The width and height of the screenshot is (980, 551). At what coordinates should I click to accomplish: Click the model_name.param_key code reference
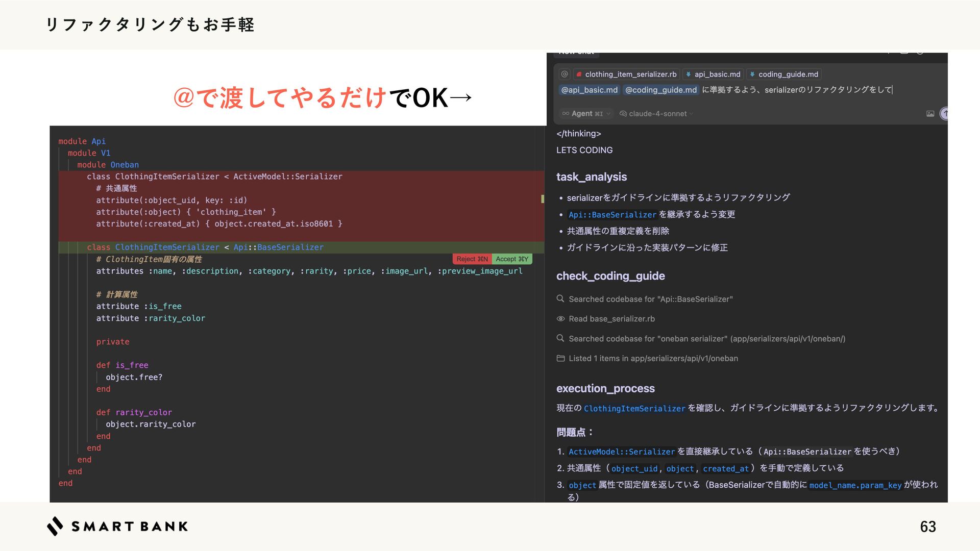(x=855, y=485)
